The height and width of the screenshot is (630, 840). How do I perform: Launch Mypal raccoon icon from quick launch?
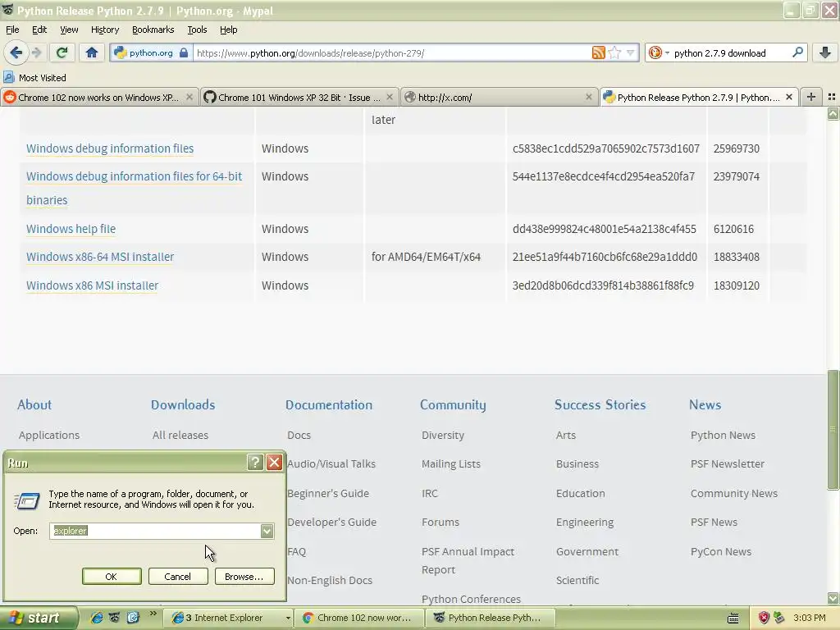[115, 618]
